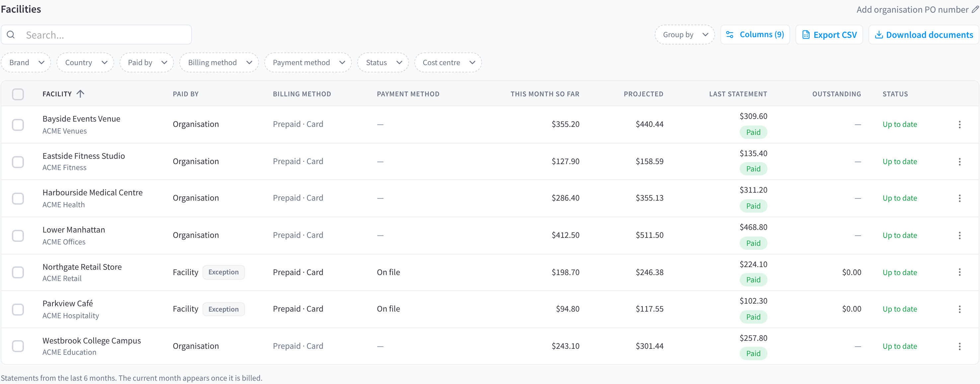The image size is (980, 384).
Task: Tick the Northgate Retail Store checkbox
Action: coord(18,272)
